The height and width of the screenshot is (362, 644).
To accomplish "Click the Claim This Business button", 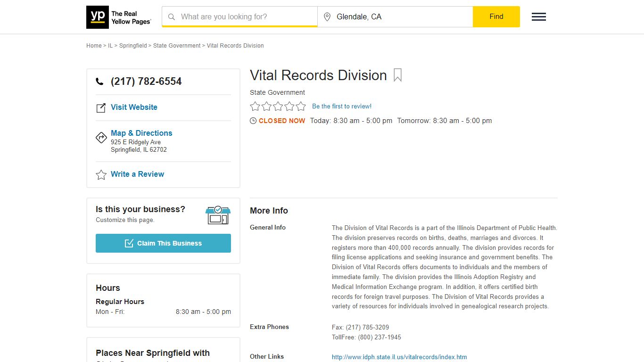I will (163, 243).
